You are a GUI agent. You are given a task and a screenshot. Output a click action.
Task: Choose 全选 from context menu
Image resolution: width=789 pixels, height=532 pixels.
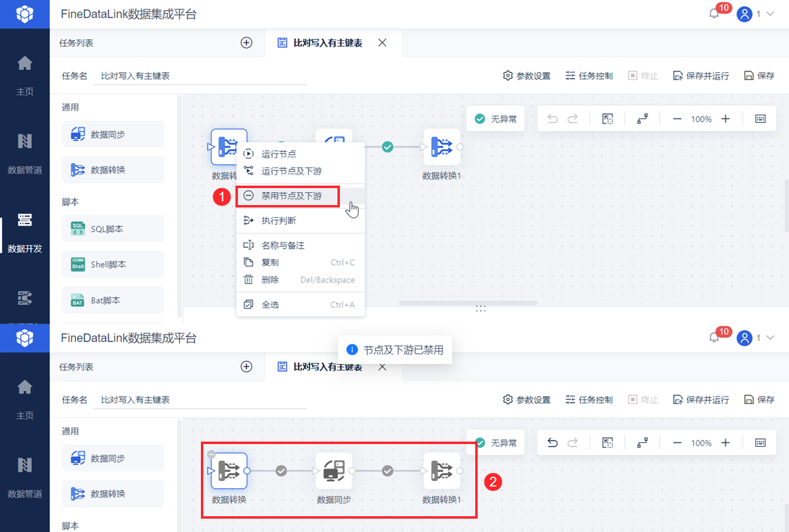(x=300, y=305)
